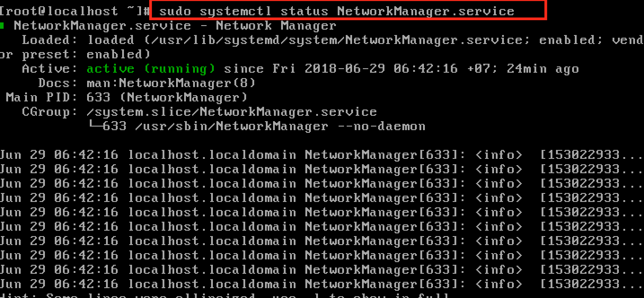The height and width of the screenshot is (298, 644).
Task: Click the last <info> tag in log
Action: pyautogui.click(x=499, y=284)
